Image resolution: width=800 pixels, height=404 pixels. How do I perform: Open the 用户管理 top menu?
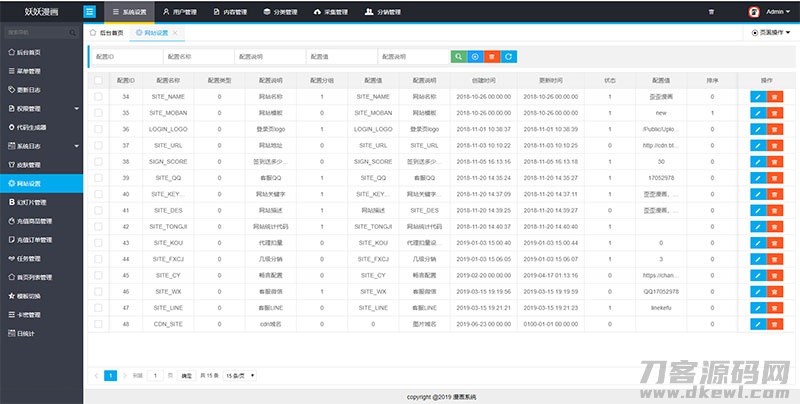[180, 12]
